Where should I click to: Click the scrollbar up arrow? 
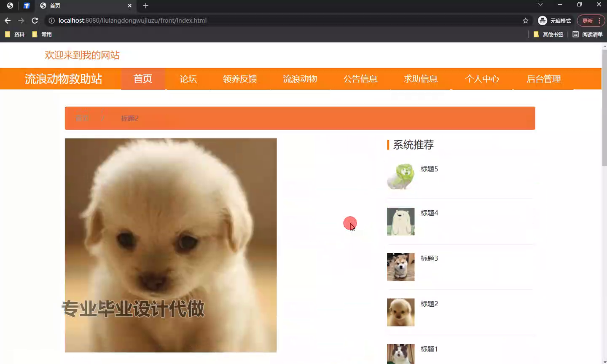(604, 45)
